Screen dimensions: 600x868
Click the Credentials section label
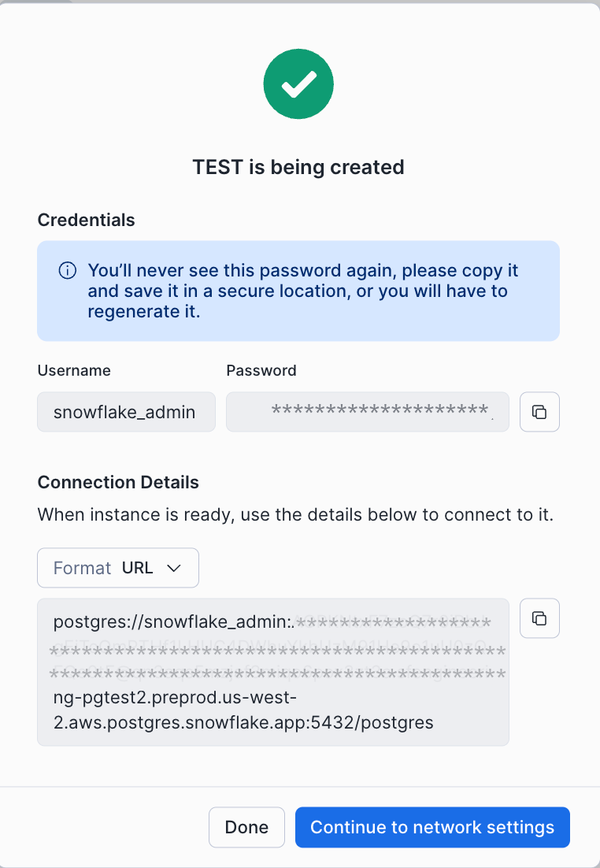(x=86, y=220)
